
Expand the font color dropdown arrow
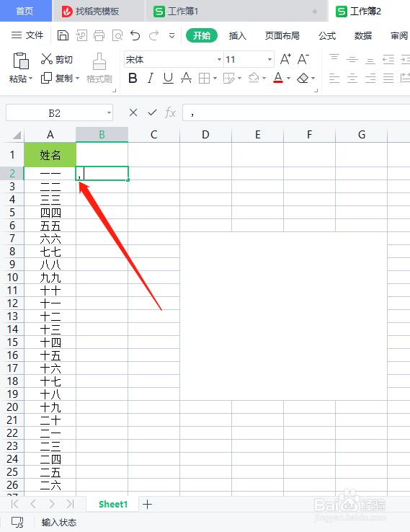point(289,79)
